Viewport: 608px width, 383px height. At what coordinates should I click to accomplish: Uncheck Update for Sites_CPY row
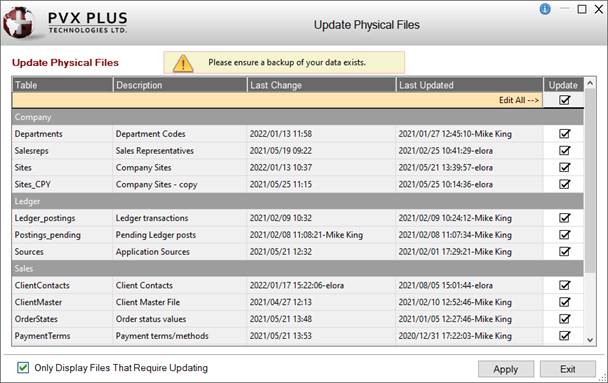click(x=565, y=184)
